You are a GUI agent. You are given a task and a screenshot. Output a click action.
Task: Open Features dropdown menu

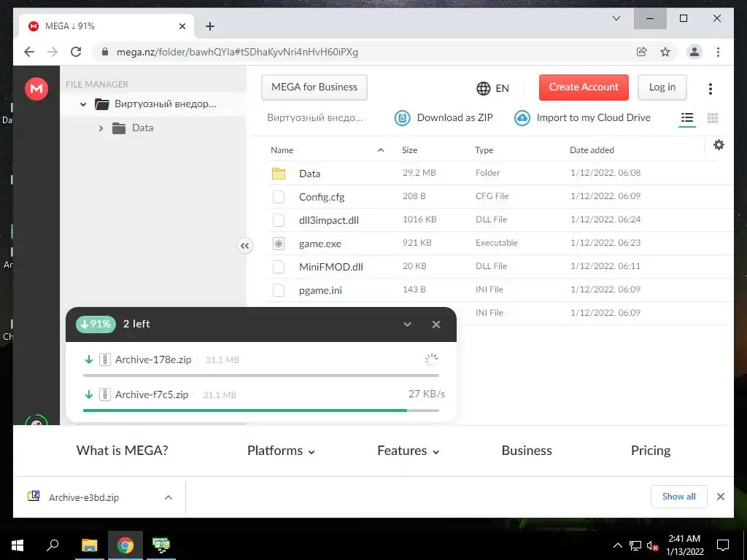[409, 451]
